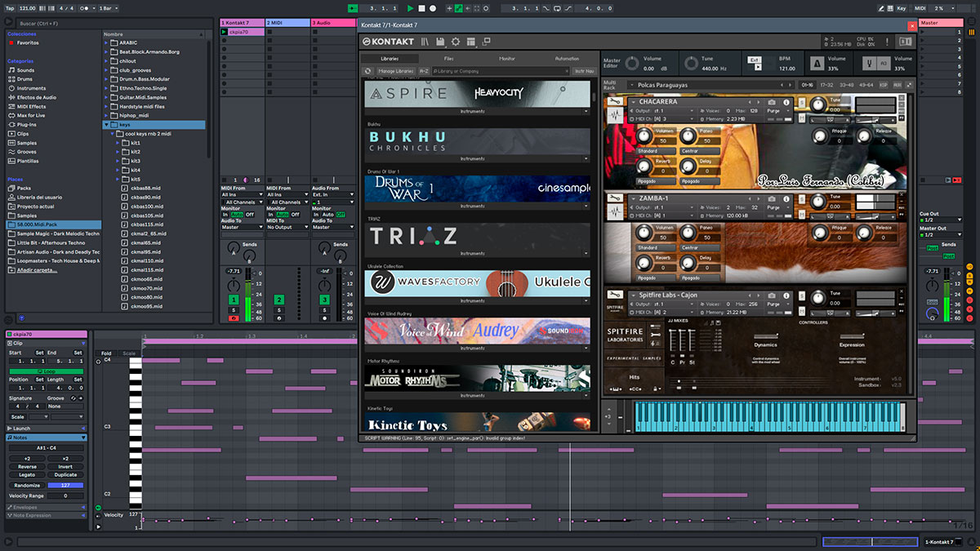Open Max for Live category
Viewport: 980px width, 551px height.
[x=31, y=115]
